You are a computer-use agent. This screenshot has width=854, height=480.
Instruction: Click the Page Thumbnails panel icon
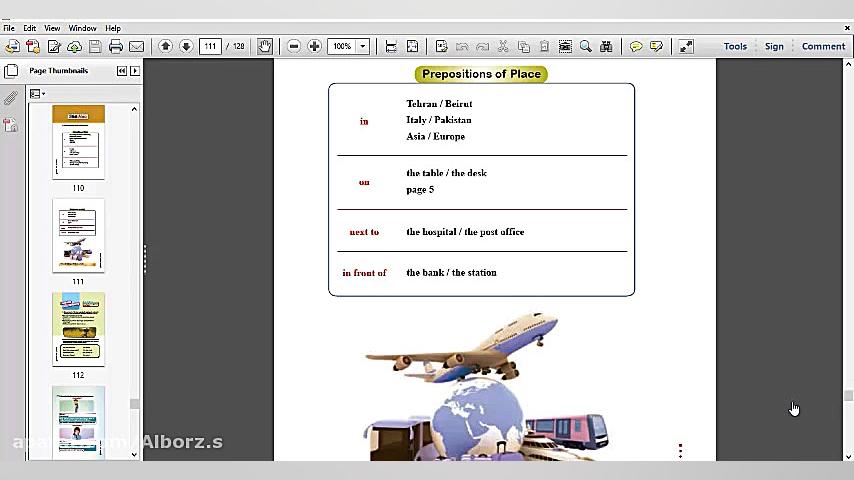click(11, 71)
